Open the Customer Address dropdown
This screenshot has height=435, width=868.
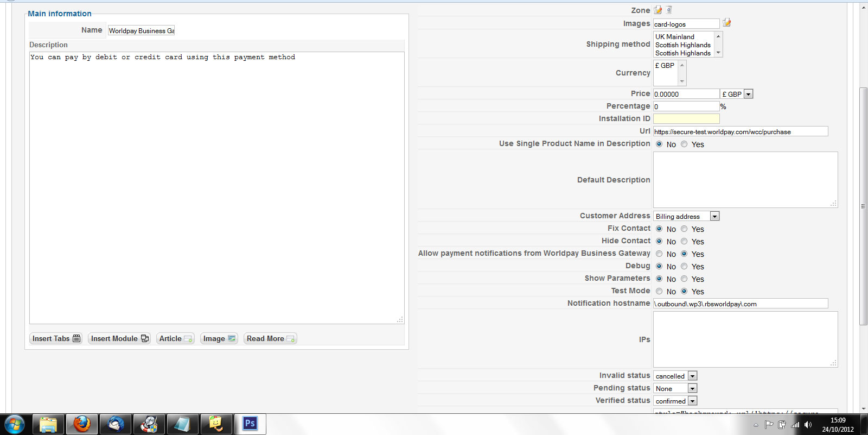[686, 216]
